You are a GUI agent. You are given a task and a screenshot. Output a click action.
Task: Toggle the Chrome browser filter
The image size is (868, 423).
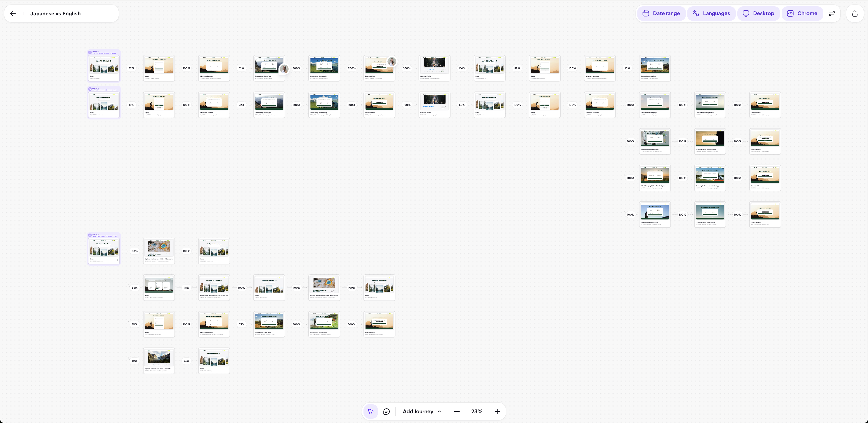[x=802, y=14]
